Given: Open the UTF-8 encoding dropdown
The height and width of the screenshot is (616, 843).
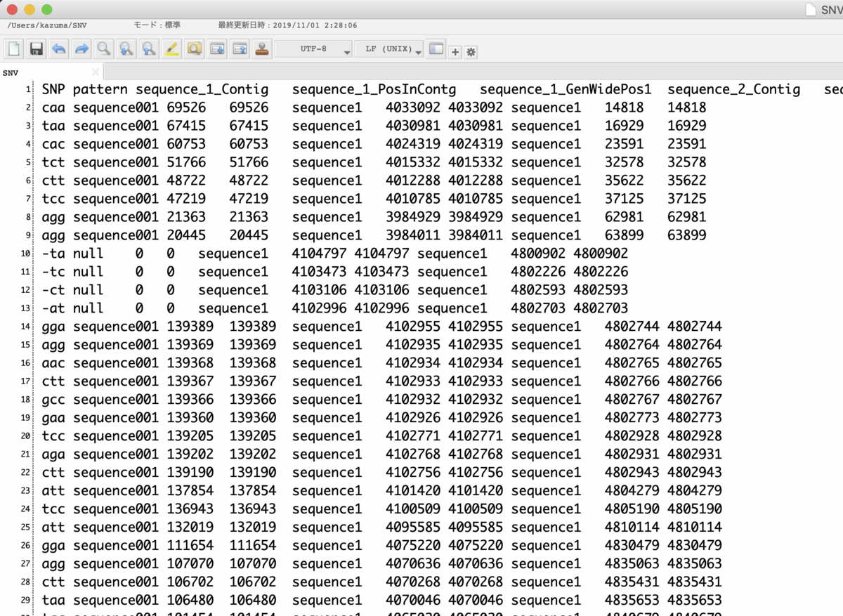Looking at the screenshot, I should 313,50.
